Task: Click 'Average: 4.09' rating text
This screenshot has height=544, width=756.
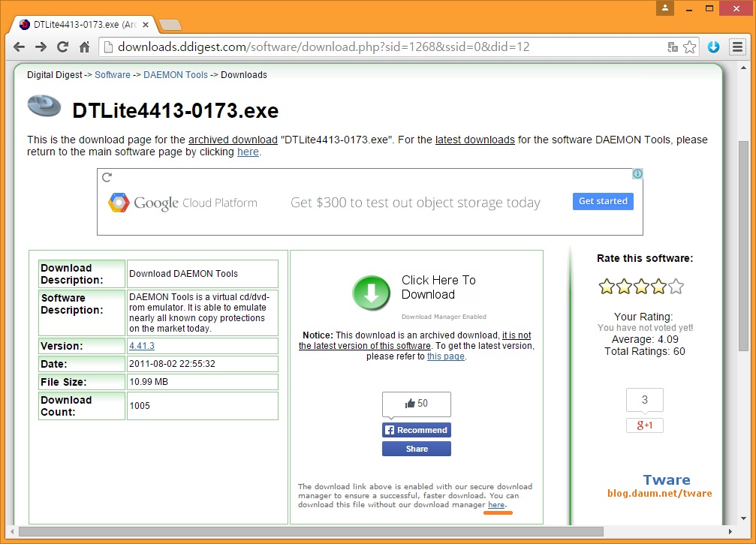Action: tap(645, 339)
